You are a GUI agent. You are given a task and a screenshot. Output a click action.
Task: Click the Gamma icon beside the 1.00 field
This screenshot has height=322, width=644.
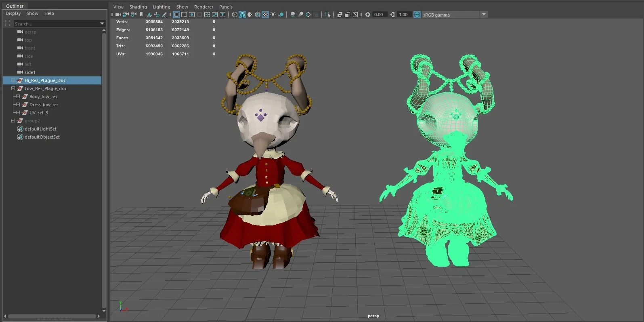tap(392, 15)
